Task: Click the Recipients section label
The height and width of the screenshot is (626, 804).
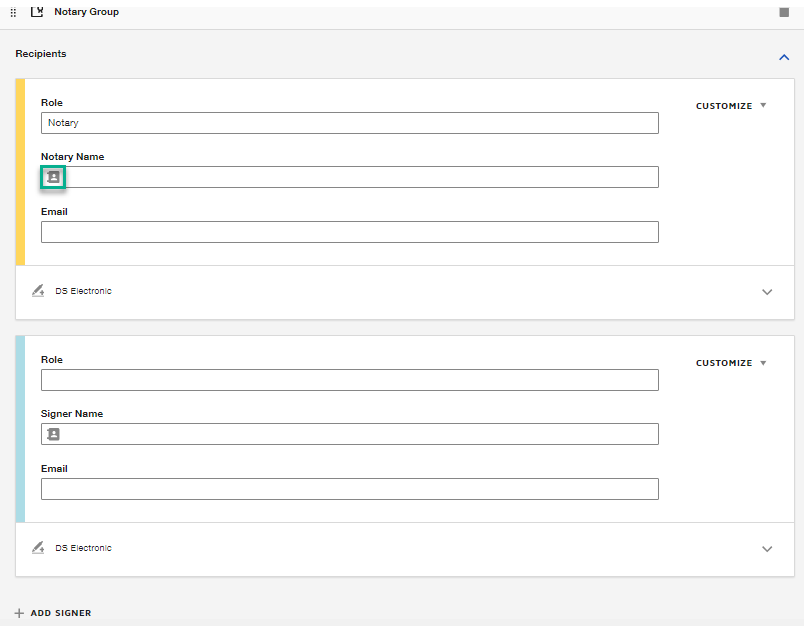Action: (x=41, y=53)
